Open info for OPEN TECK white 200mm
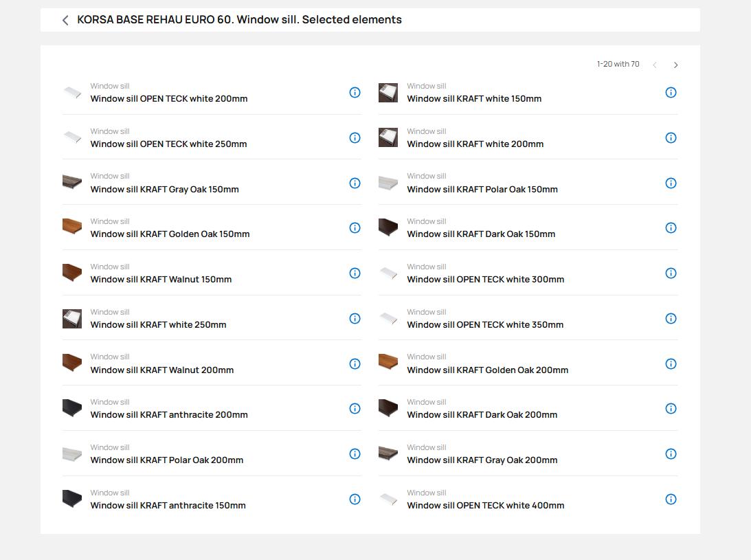The width and height of the screenshot is (751, 560). coord(355,93)
